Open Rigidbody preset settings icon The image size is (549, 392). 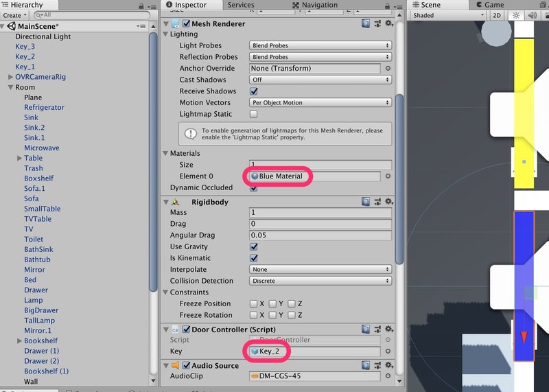click(x=377, y=202)
